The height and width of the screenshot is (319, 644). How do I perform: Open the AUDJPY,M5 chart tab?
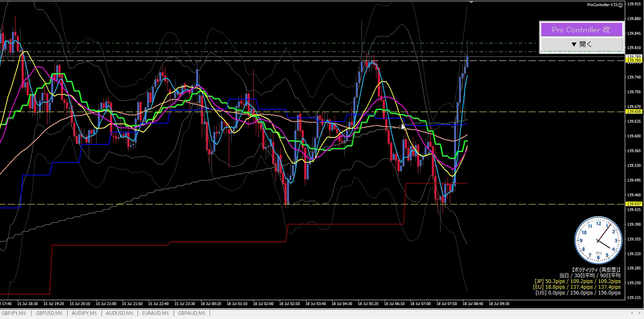84,313
